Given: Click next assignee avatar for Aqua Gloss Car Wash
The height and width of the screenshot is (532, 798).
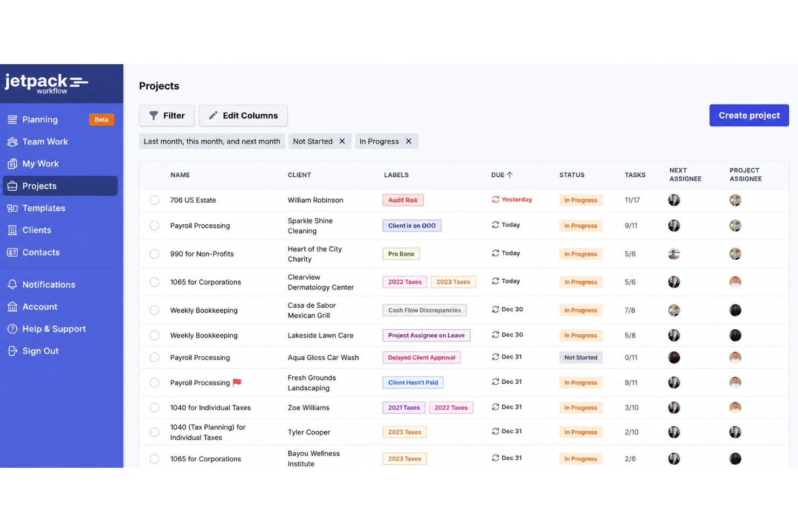Looking at the screenshot, I should pos(674,357).
